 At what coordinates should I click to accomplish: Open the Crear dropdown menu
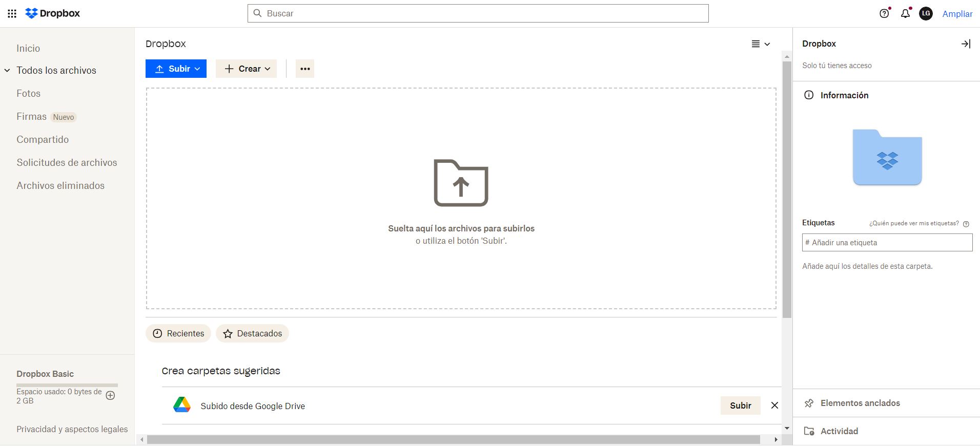pos(246,69)
